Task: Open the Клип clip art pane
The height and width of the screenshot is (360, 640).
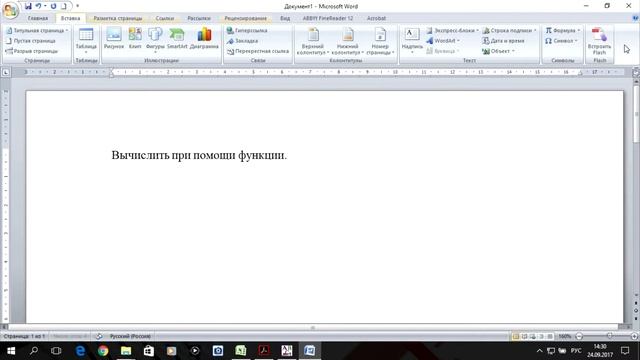Action: (135, 38)
